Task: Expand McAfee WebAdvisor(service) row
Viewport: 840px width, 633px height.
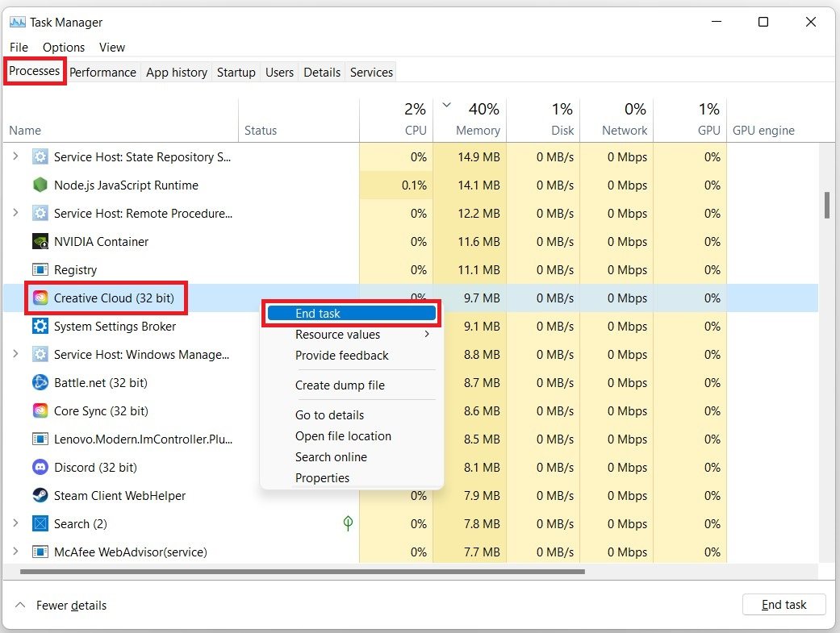Action: [x=15, y=551]
